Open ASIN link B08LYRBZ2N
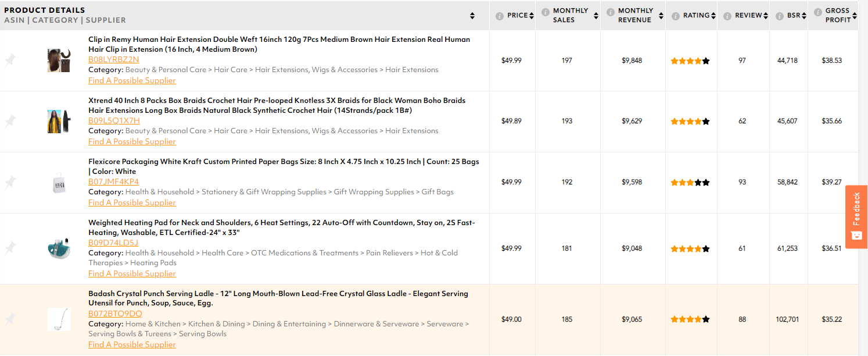Viewport: 868px width, 356px height. click(114, 59)
